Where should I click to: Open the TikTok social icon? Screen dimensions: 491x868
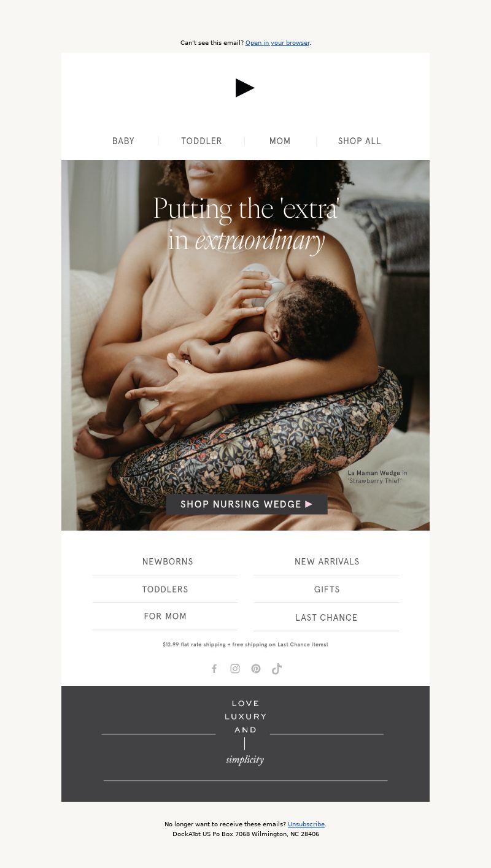click(x=277, y=669)
